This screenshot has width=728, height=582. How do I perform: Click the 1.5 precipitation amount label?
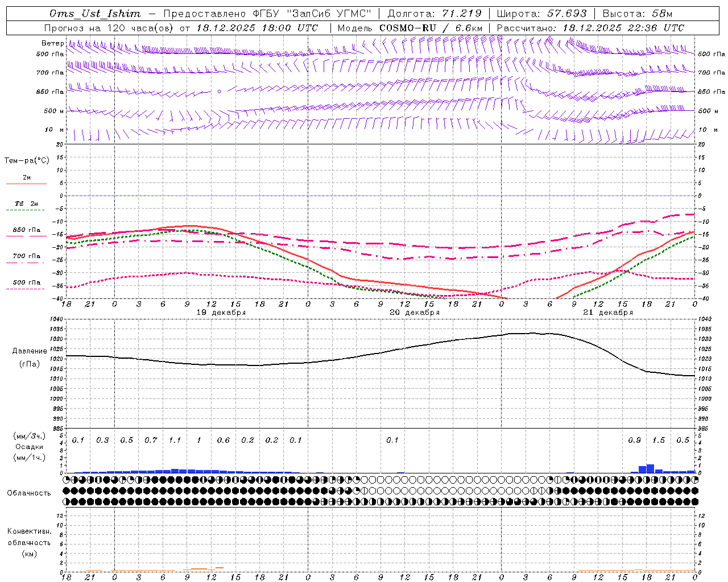[x=658, y=440]
